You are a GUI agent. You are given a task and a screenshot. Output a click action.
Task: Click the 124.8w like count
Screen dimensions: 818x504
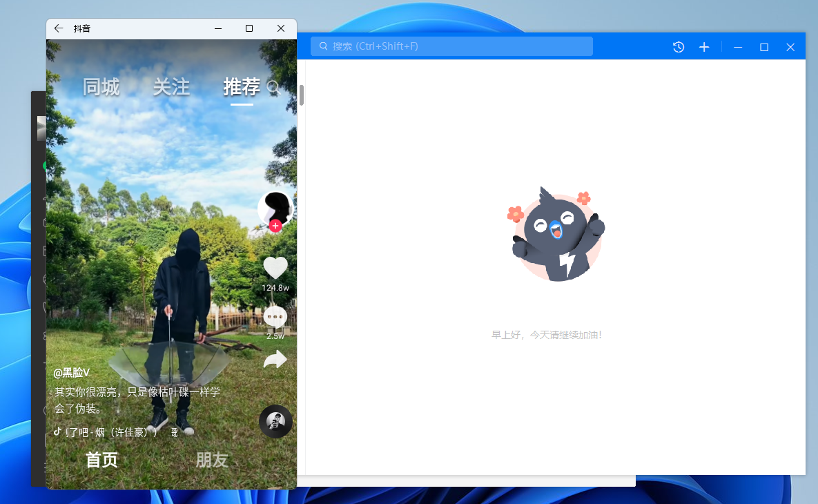click(275, 287)
